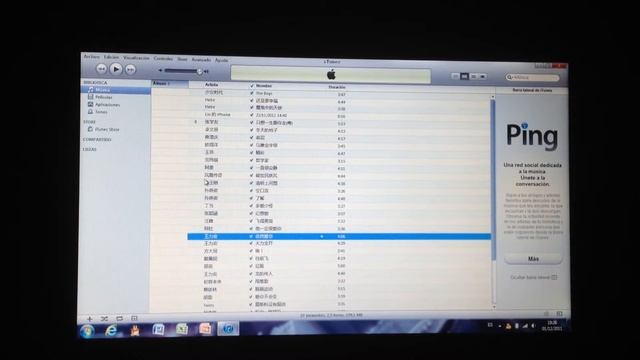This screenshot has width=640, height=360.
Task: Skip to the next track
Action: [130, 70]
